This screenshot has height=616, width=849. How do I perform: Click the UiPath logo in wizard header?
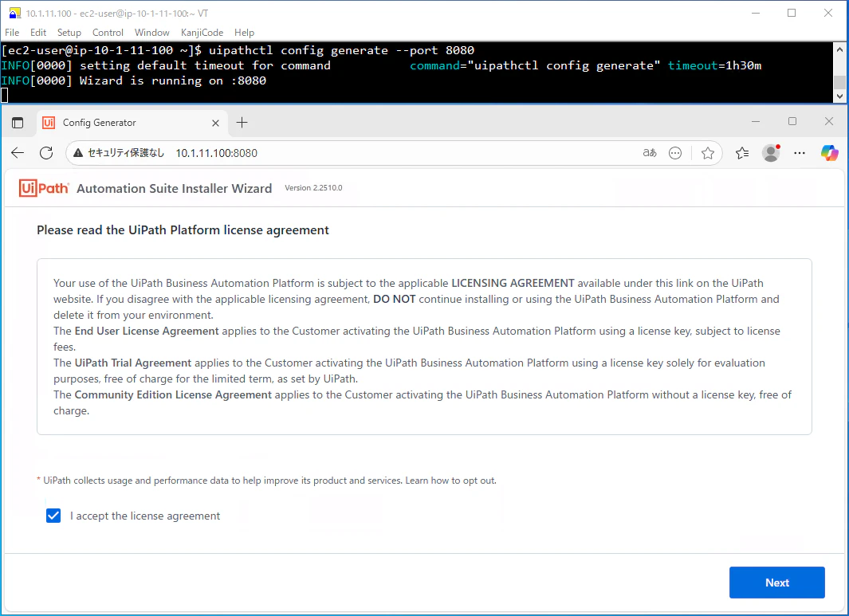[x=44, y=188]
